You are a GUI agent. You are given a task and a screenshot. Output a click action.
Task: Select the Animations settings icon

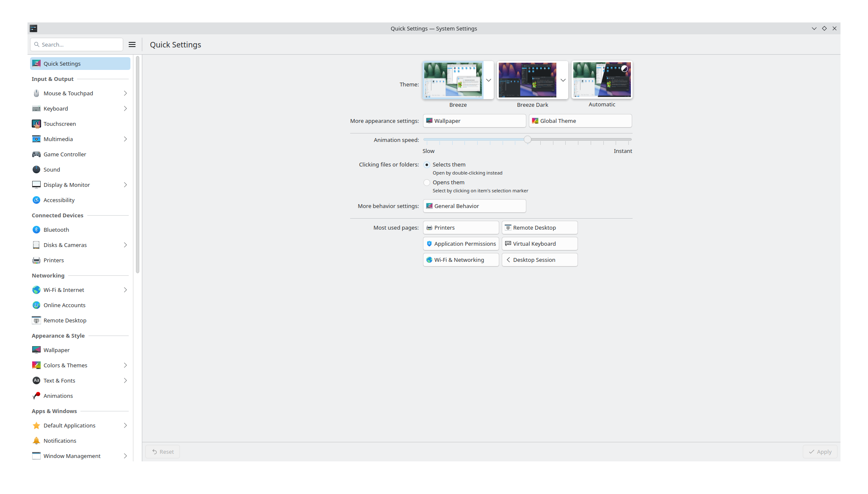coord(36,396)
